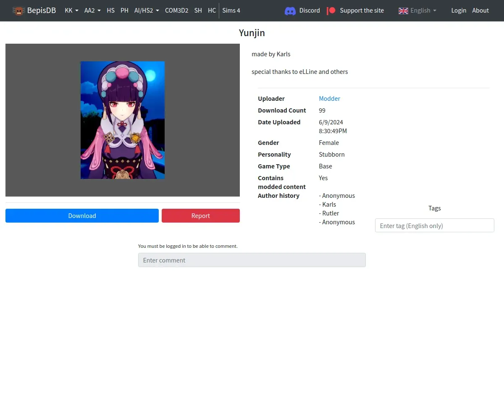Click the red Report button
The height and width of the screenshot is (420, 504).
201,215
